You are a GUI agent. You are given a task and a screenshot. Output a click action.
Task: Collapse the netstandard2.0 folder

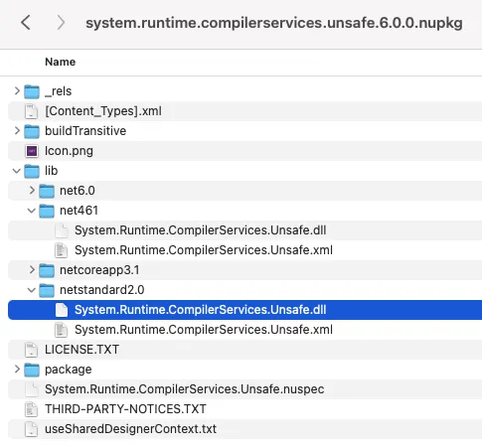32,290
